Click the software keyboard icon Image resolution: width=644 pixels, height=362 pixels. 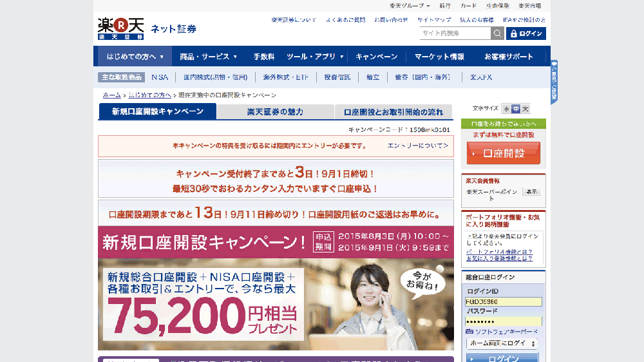pyautogui.click(x=469, y=331)
